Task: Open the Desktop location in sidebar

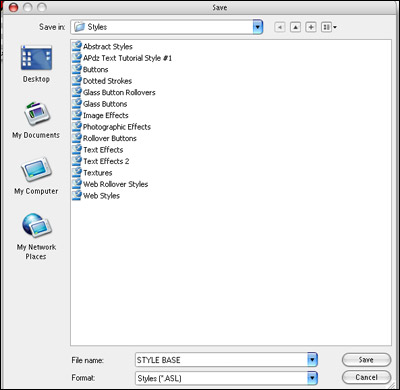Action: 36,64
